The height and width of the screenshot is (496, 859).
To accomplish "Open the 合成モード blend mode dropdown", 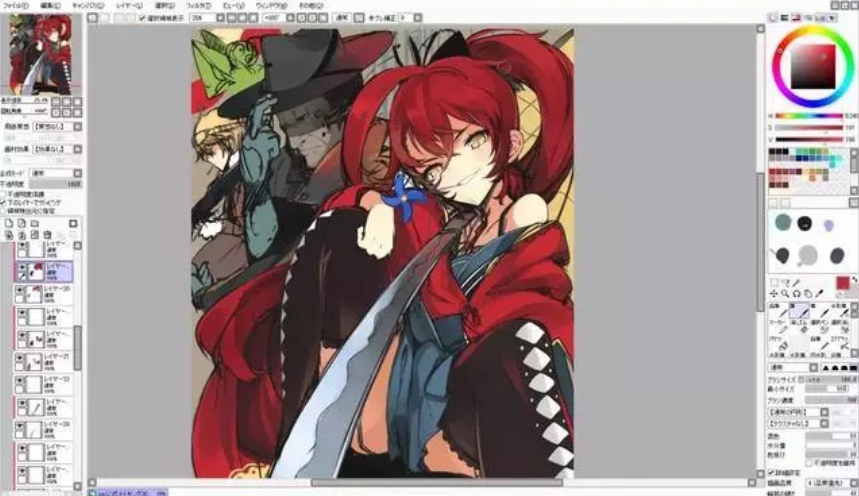I will (78, 173).
